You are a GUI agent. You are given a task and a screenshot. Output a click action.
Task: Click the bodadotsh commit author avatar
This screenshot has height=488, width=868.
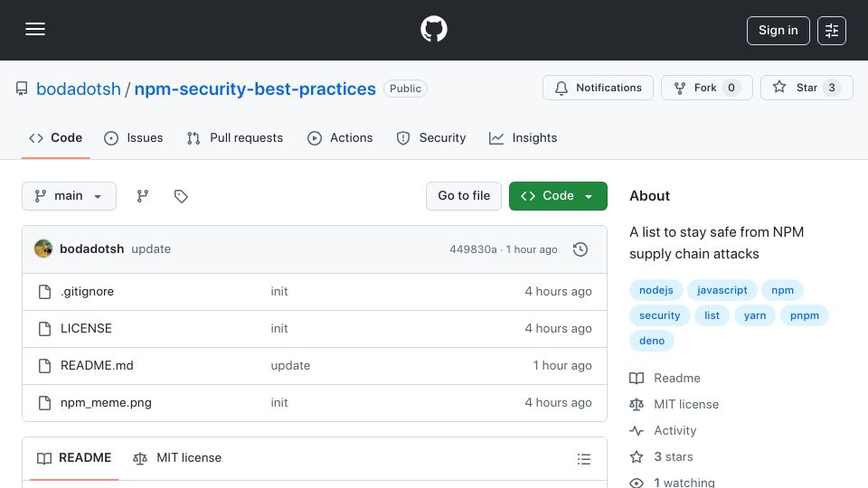pos(43,249)
